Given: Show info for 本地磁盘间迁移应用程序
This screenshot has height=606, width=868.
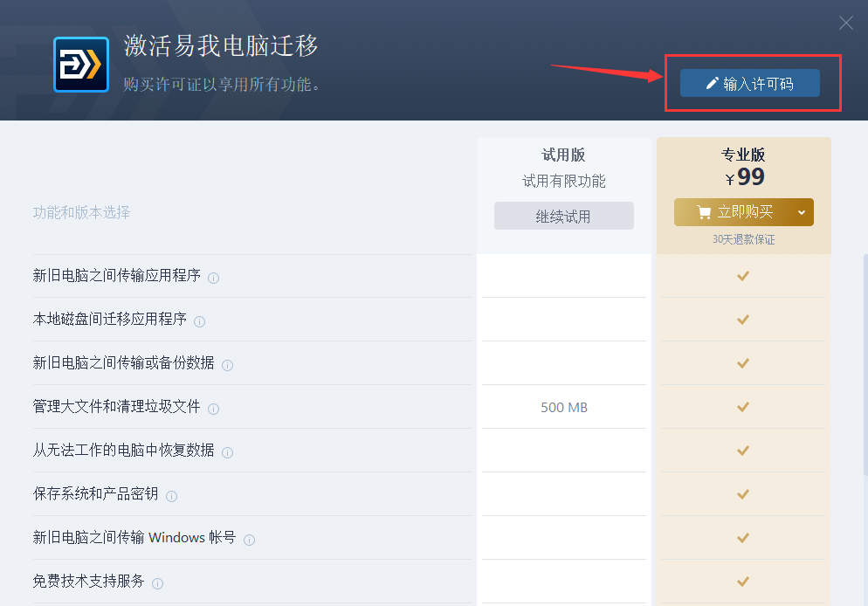Looking at the screenshot, I should [x=199, y=321].
